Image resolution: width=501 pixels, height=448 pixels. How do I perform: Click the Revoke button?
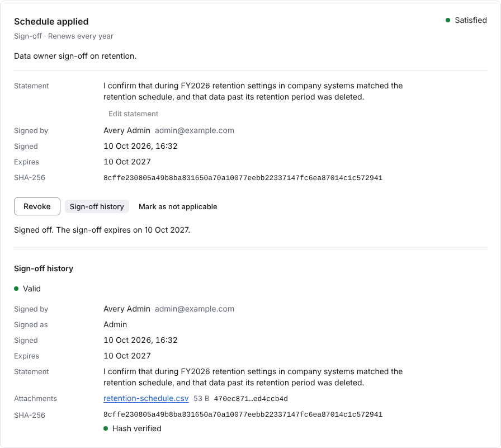coord(37,206)
